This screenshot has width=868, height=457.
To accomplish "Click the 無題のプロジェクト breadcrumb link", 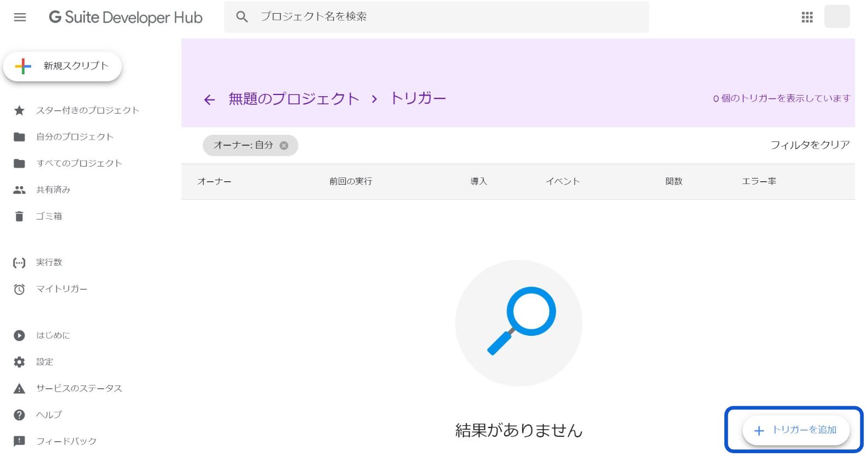I will click(294, 99).
